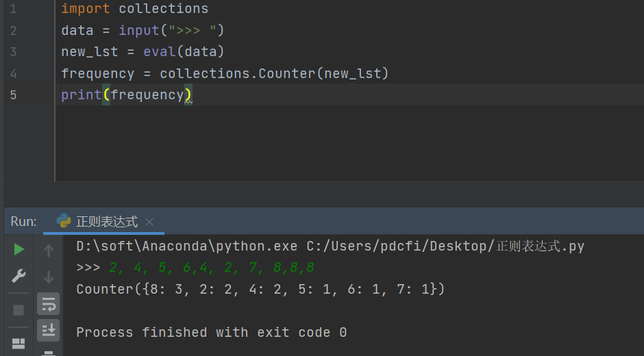Click line number 1 in gutter
Screen dimensions: 644x356
14,9
